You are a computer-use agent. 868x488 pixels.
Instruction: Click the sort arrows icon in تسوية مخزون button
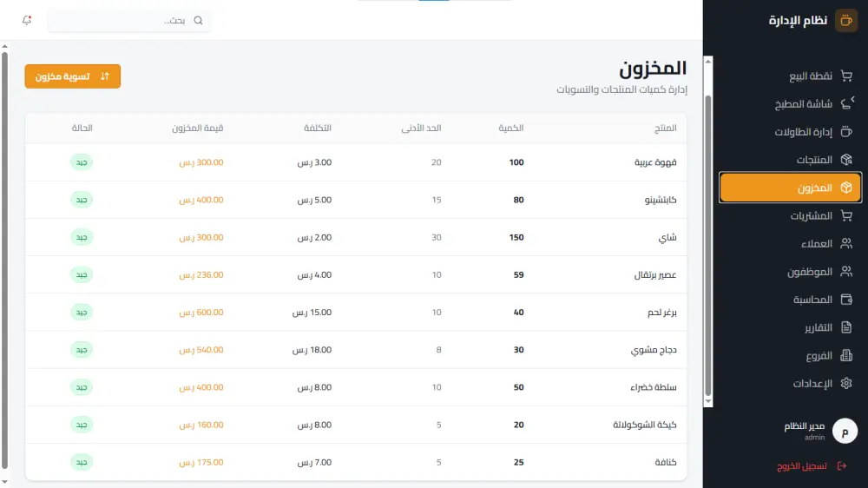(105, 76)
